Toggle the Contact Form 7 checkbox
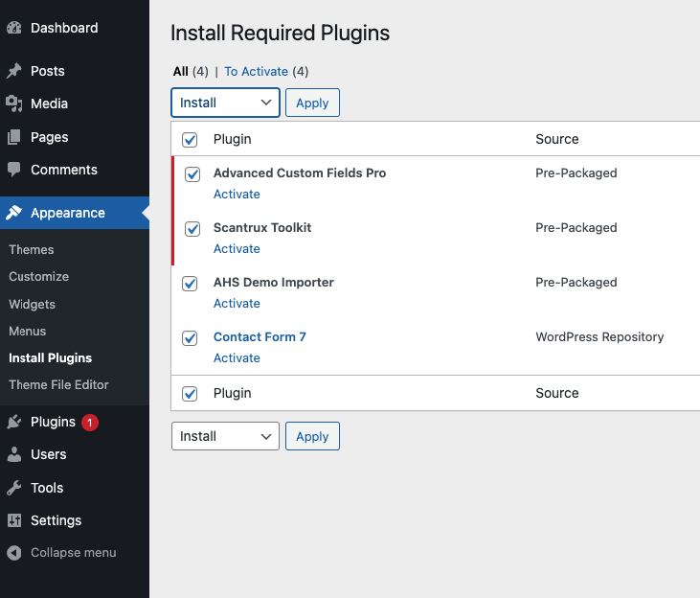700x598 pixels. (x=190, y=338)
